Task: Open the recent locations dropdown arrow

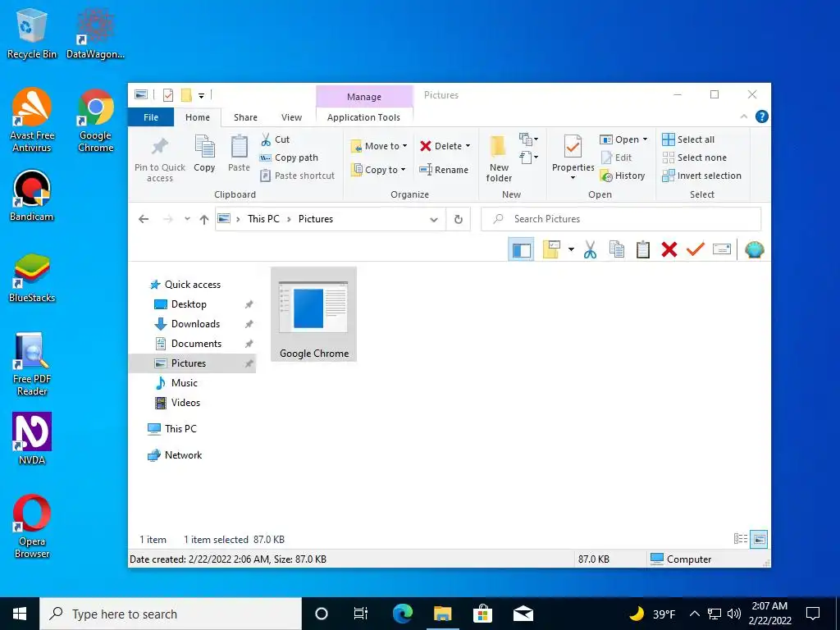Action: 187,219
